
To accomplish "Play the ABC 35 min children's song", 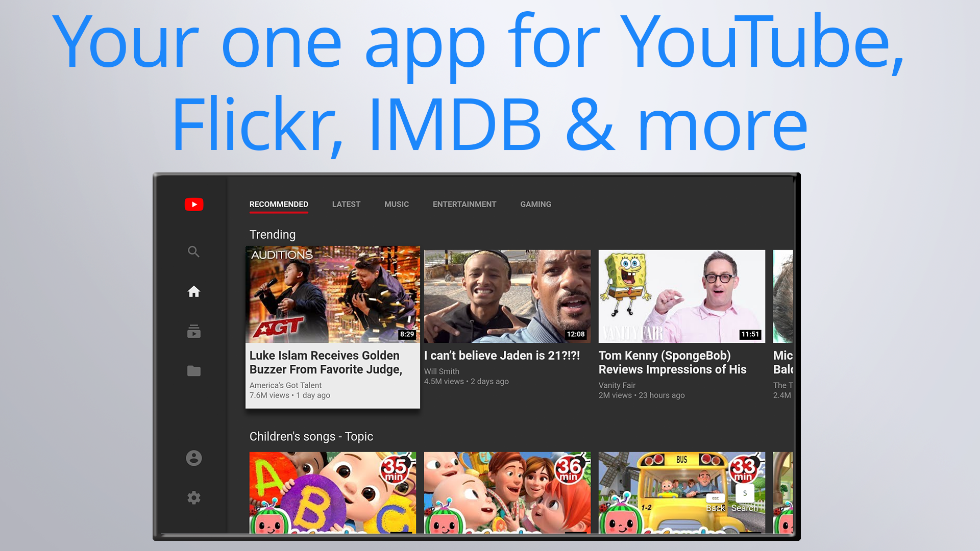I will pos(332,492).
